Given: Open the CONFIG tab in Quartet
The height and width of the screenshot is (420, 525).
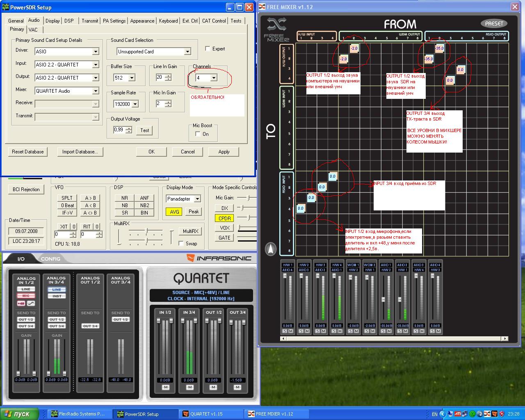Looking at the screenshot, I should click(x=50, y=259).
